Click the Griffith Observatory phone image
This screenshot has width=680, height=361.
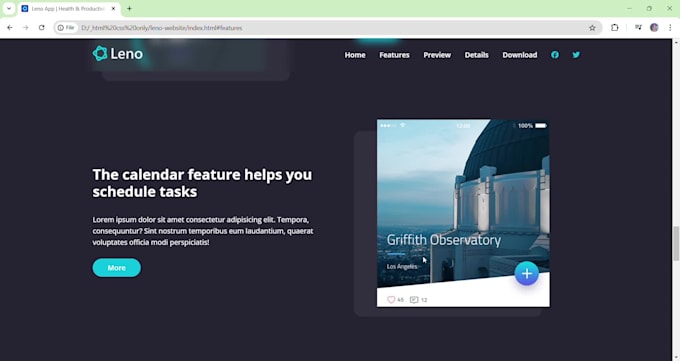click(x=463, y=213)
